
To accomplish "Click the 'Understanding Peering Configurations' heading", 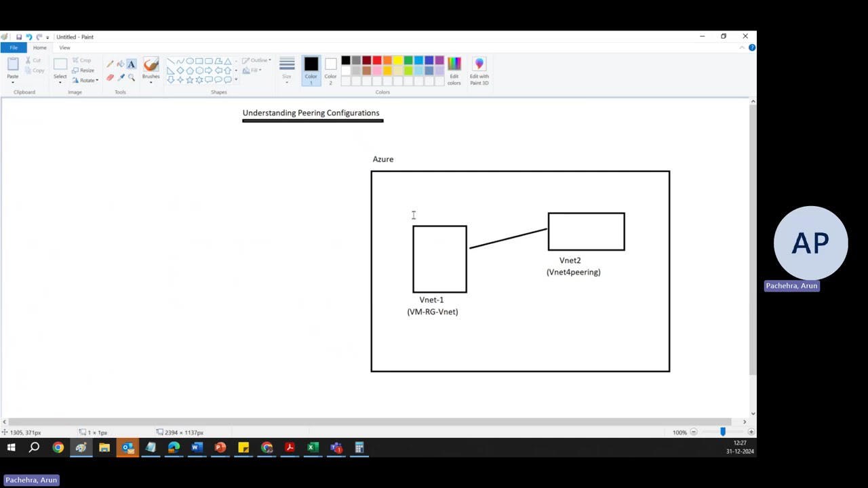I will (x=311, y=113).
